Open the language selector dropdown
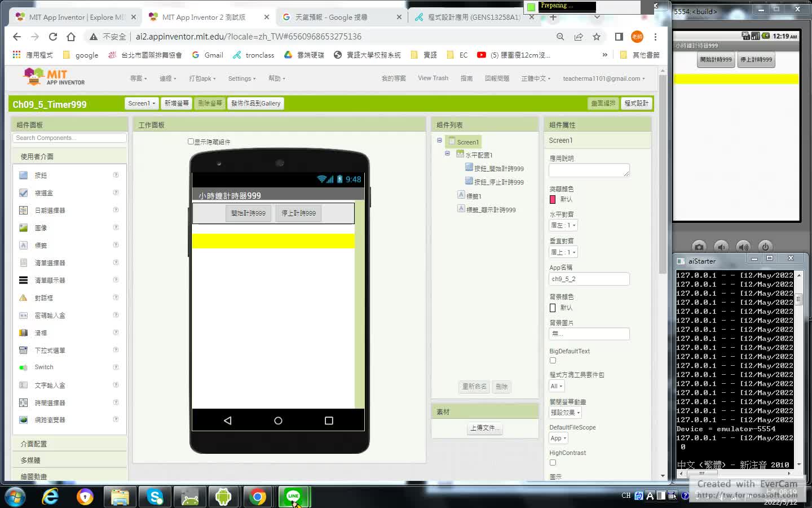Viewport: 812px width, 508px height. point(536,78)
